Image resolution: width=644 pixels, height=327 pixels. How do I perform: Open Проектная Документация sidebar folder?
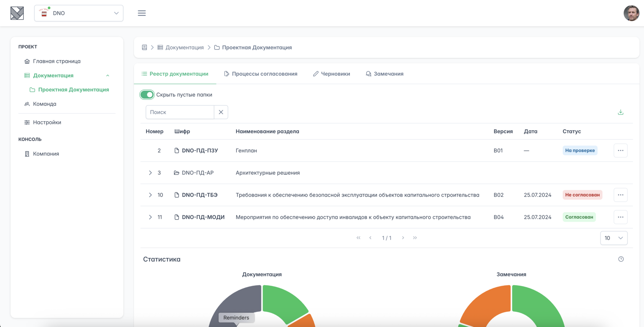74,89
